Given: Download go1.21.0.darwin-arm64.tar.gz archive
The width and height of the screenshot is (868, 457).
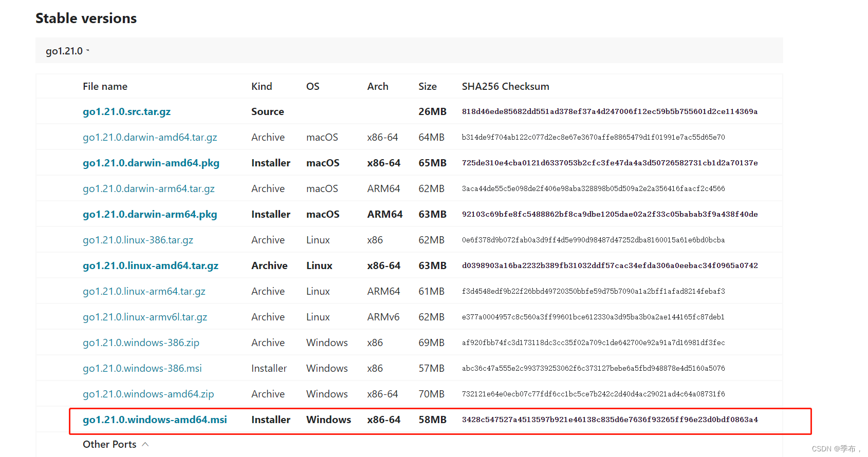Looking at the screenshot, I should tap(149, 188).
